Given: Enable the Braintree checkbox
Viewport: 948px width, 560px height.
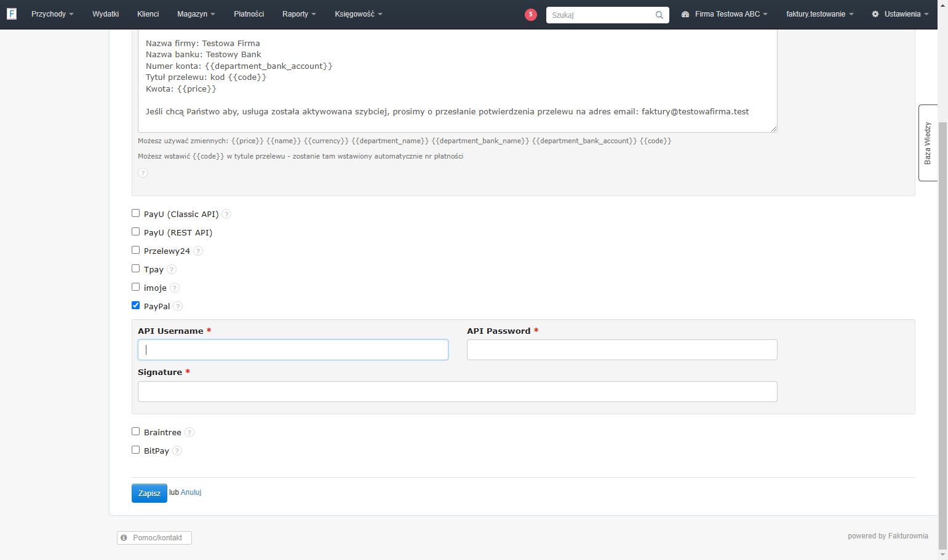Looking at the screenshot, I should click(x=135, y=432).
